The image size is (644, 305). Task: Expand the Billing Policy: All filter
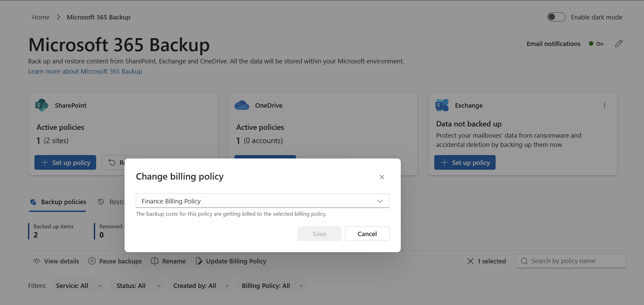coord(272,286)
